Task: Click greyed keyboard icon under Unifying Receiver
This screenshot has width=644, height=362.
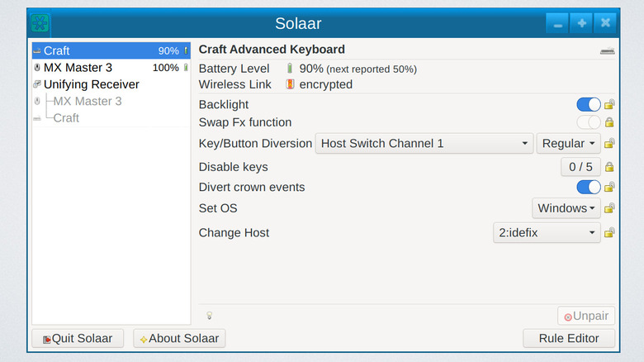Action: pyautogui.click(x=37, y=118)
